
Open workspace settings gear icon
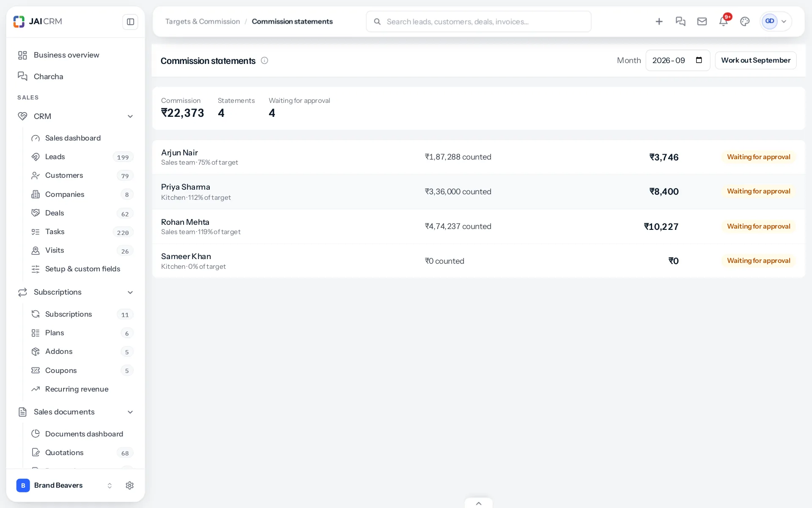[130, 485]
